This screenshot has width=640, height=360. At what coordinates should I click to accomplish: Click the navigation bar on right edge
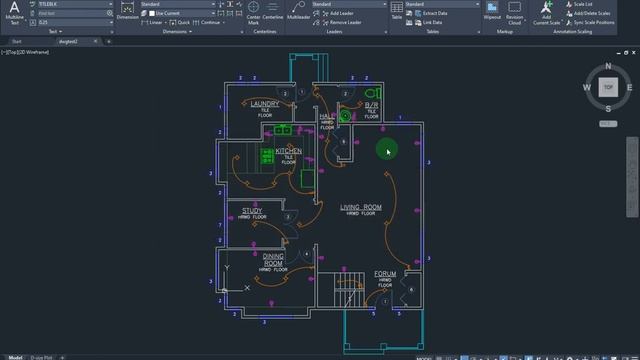(x=632, y=177)
